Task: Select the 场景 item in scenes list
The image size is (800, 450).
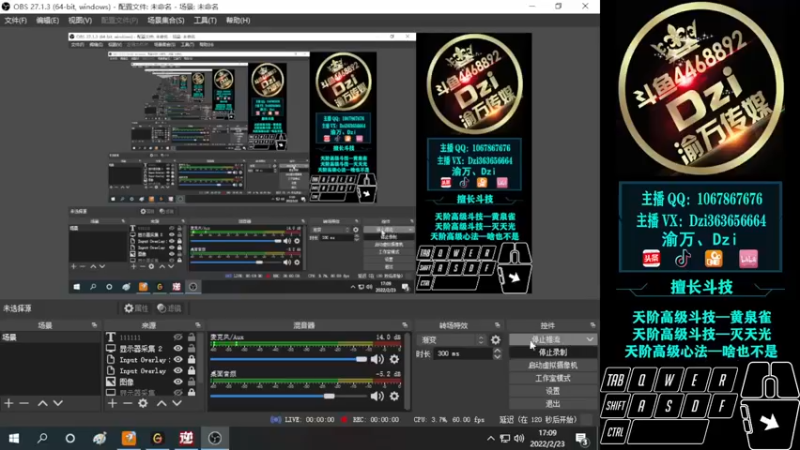Action: [51, 337]
